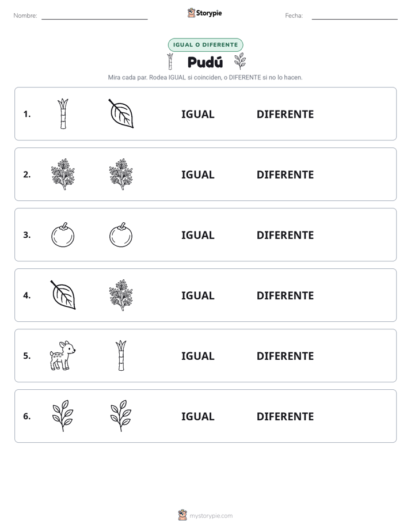Image resolution: width=411 pixels, height=532 pixels.
Task: Select the leaf icon in row 4
Action: 63,295
